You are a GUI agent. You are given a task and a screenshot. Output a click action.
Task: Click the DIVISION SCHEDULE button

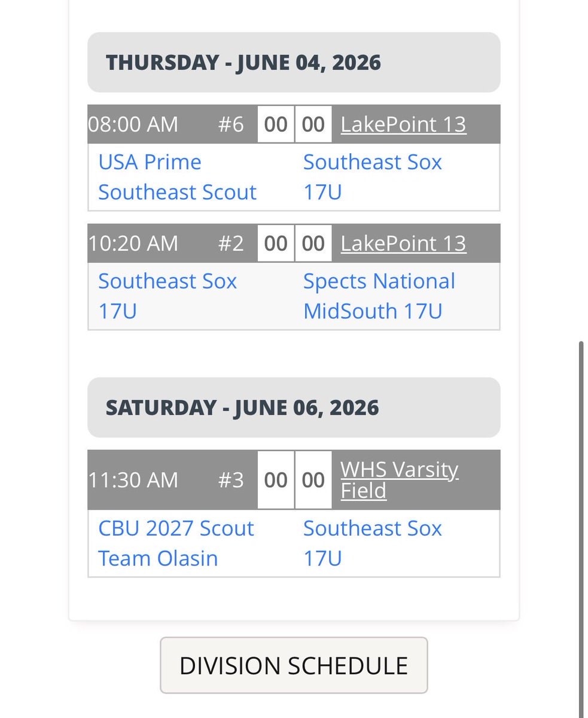[294, 665]
